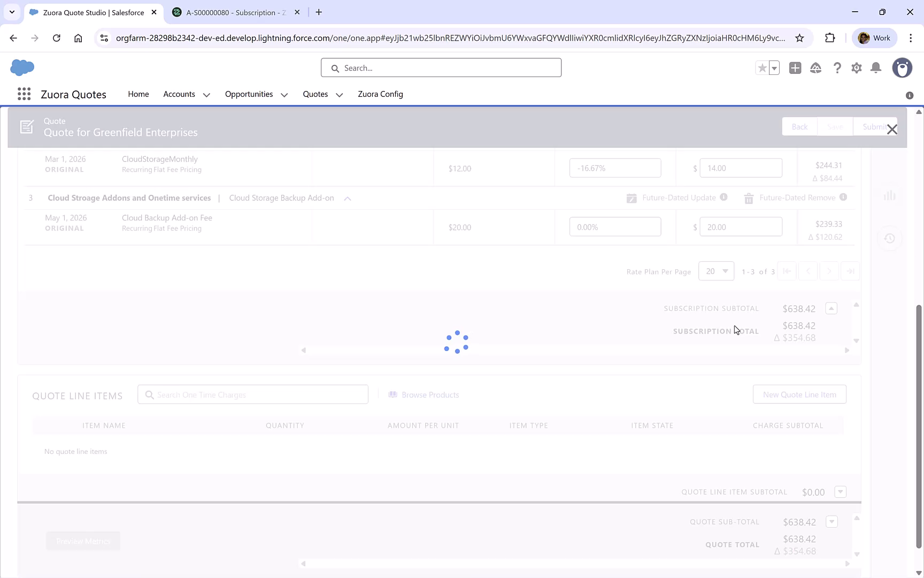Click the New Quote Line Item button
The width and height of the screenshot is (924, 578).
click(x=799, y=394)
